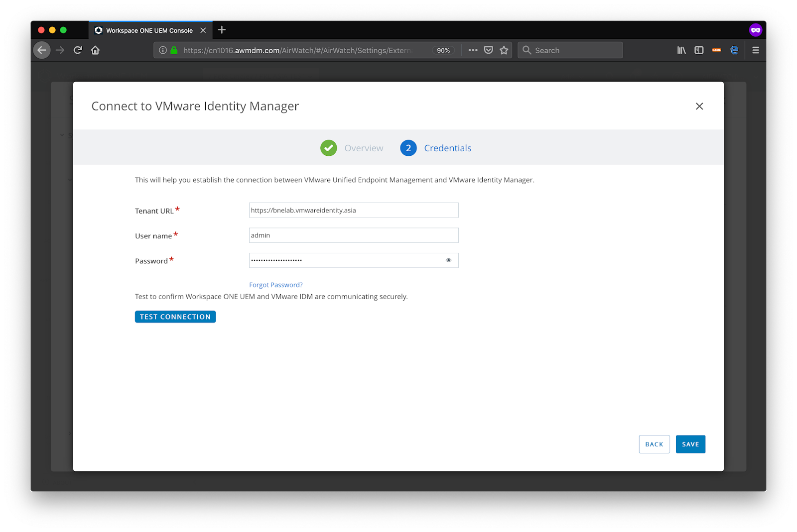Open the Firefox hamburger menu
This screenshot has width=797, height=532.
(756, 50)
